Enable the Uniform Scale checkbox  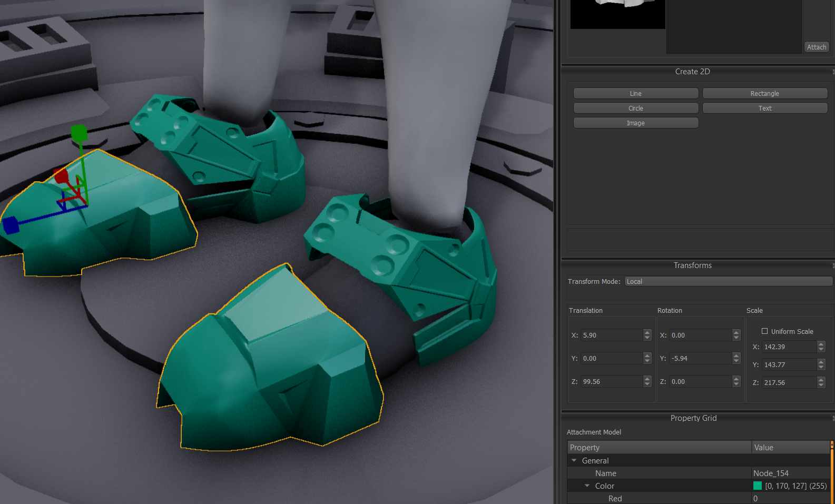[x=764, y=331]
